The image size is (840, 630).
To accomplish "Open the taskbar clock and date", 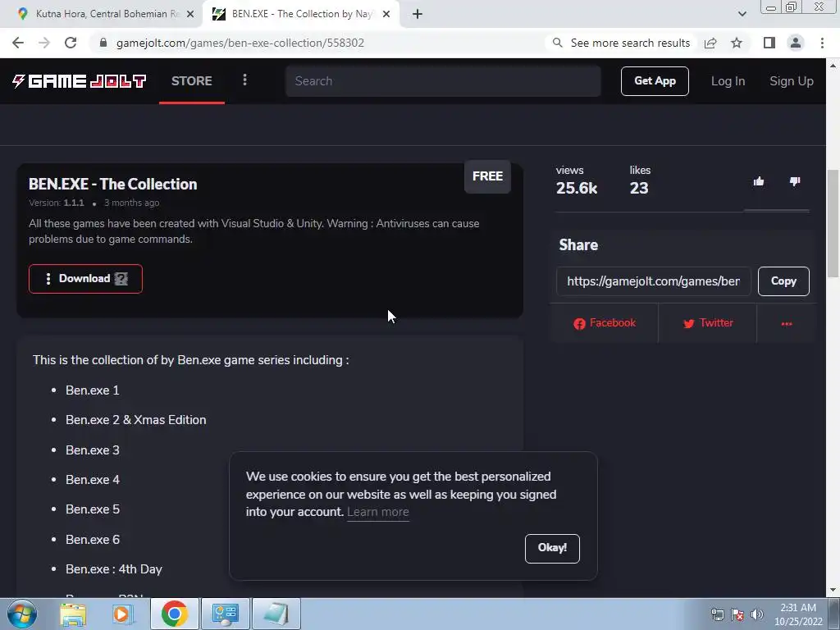I will [798, 614].
